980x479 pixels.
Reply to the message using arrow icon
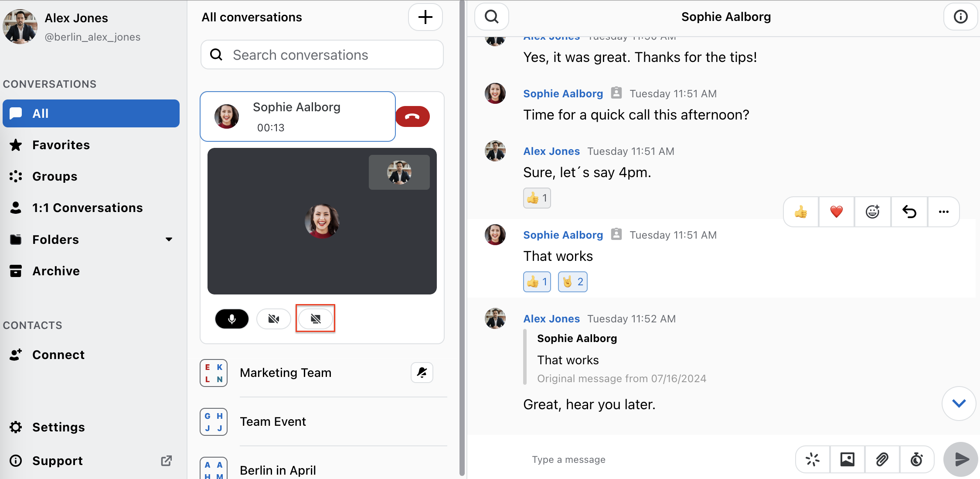click(x=909, y=212)
